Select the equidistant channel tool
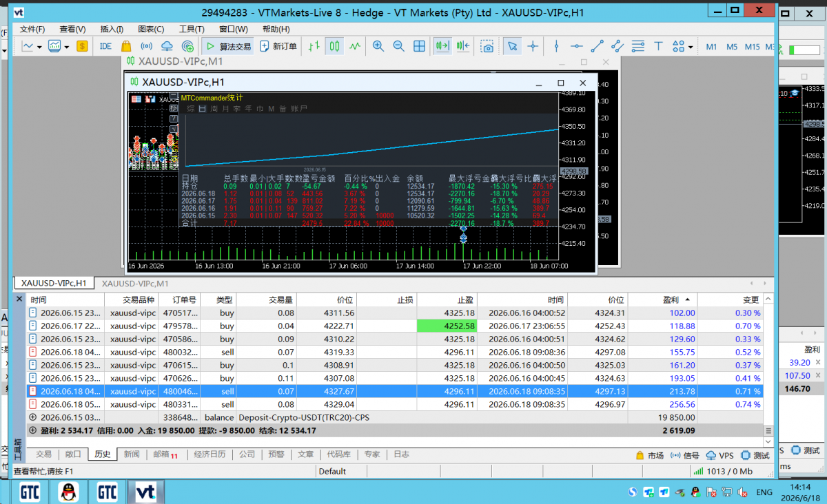 click(x=617, y=46)
